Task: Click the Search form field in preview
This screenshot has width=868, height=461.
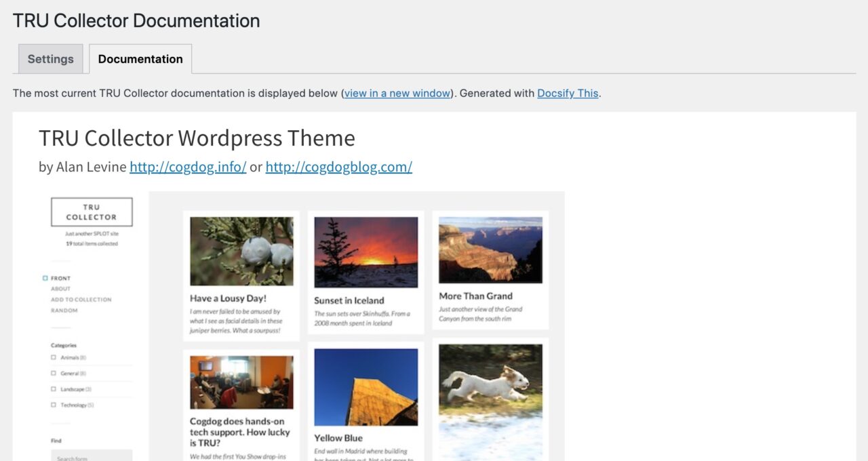Action: tap(92, 456)
